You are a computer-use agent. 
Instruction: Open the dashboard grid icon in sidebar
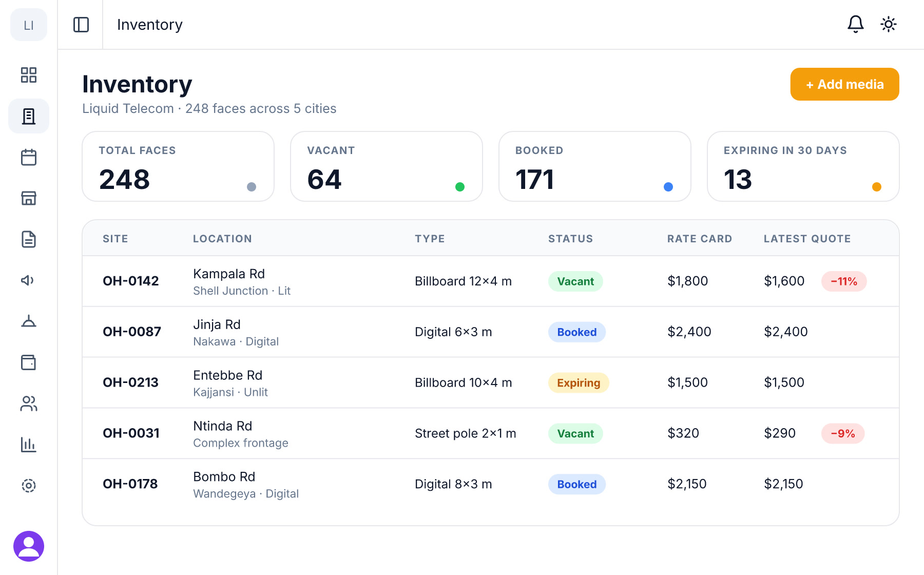(29, 75)
